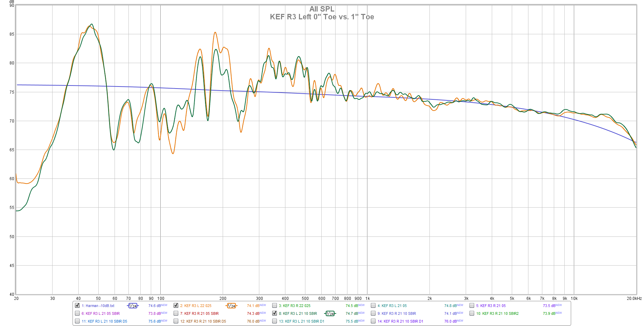
Task: Click the '3: KEF R3 R 22 025' legend label
Action: 295,306
